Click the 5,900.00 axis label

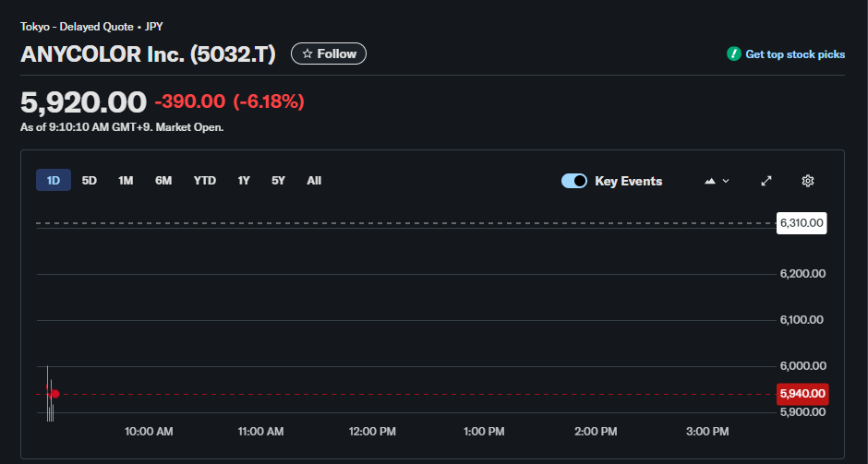coord(802,412)
